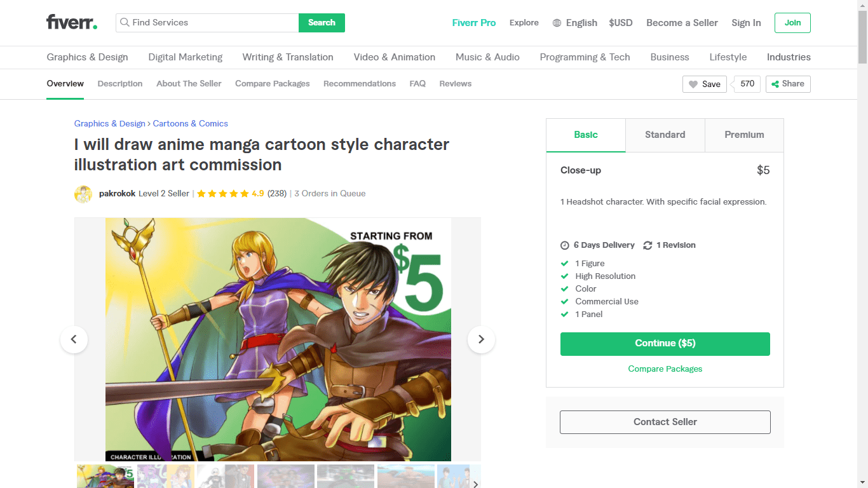Select the Premium package tab
The height and width of the screenshot is (488, 868).
point(744,135)
